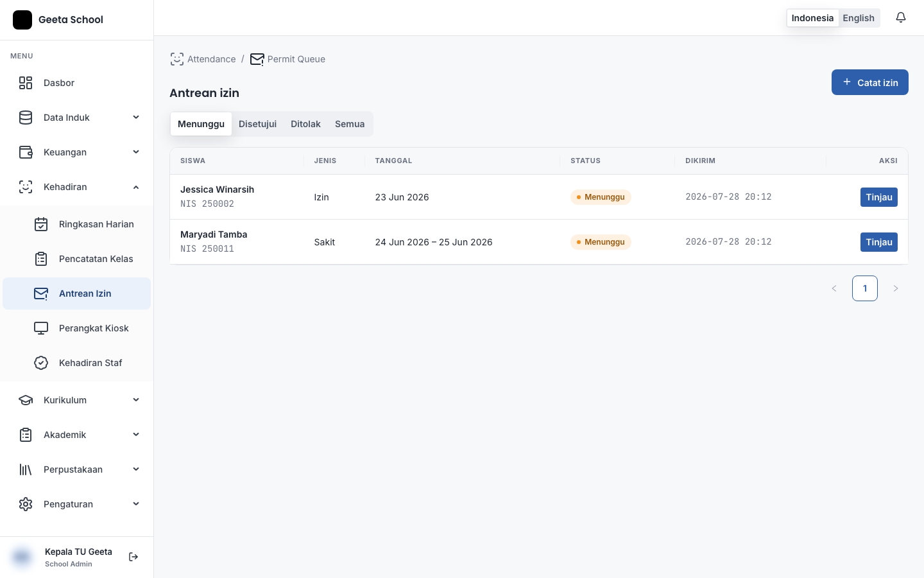Click the Permit Queue breadcrumb
The image size is (924, 578).
point(287,59)
